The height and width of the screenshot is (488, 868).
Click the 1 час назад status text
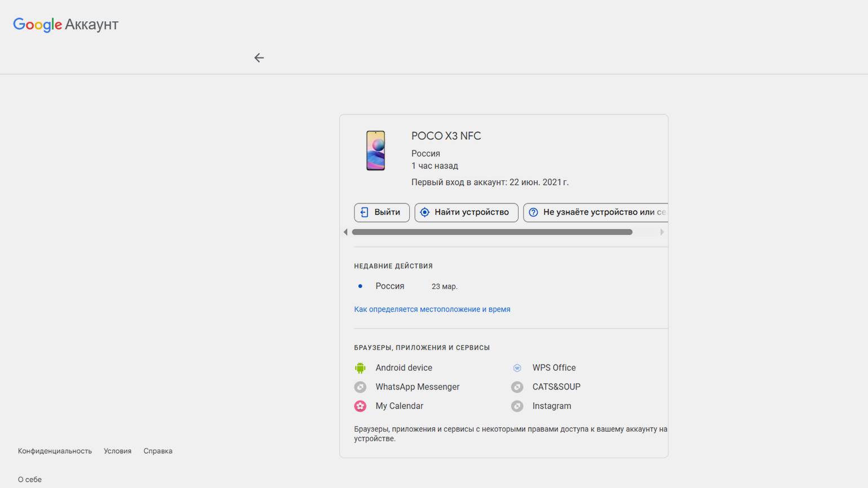pyautogui.click(x=435, y=166)
